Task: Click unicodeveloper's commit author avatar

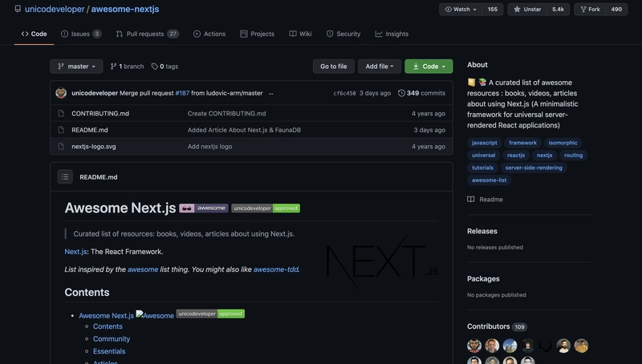Action: pos(61,93)
